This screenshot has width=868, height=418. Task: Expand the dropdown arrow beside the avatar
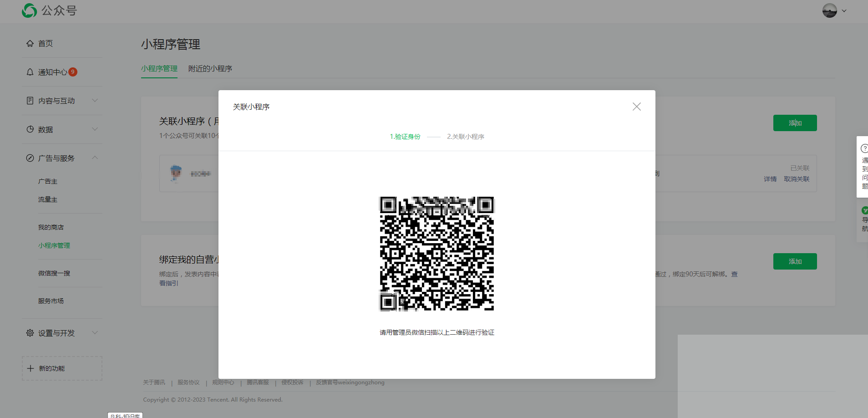coord(844,11)
